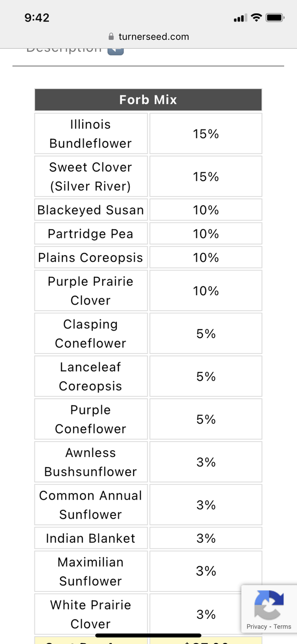Open reCAPTCHA Terms link

tap(283, 627)
